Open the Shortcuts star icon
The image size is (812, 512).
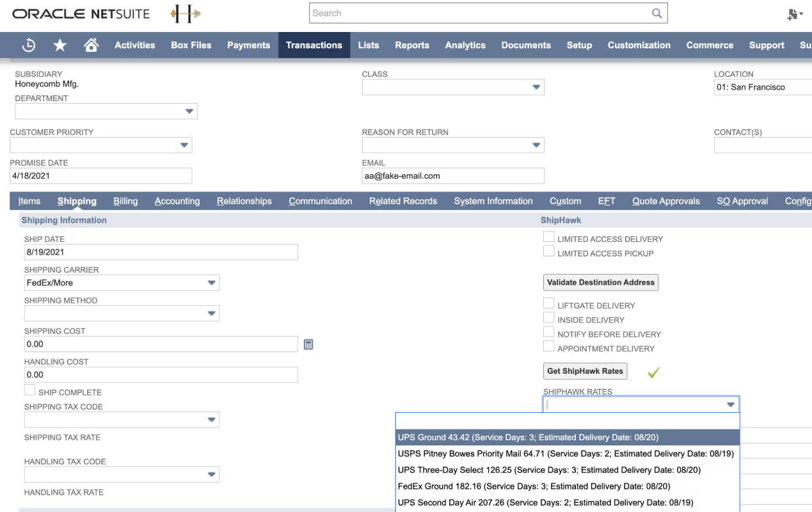60,45
